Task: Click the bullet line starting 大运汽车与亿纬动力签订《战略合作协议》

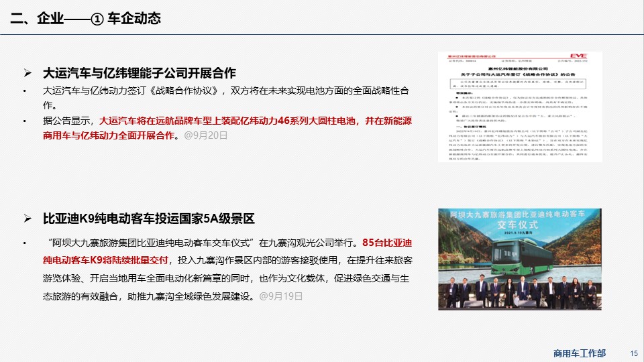Action: [226, 90]
